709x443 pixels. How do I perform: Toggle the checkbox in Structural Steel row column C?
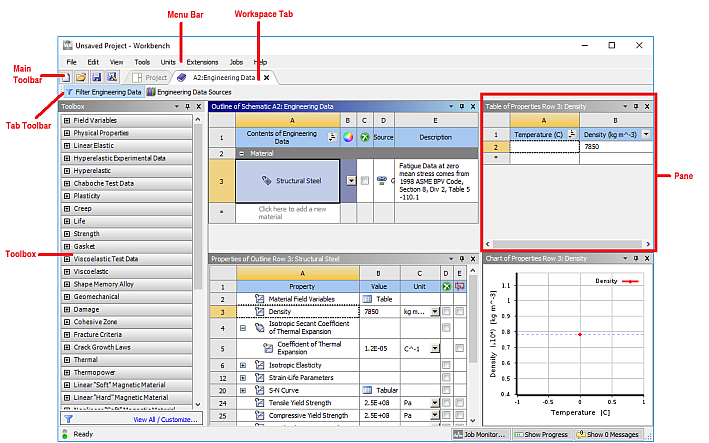[364, 180]
